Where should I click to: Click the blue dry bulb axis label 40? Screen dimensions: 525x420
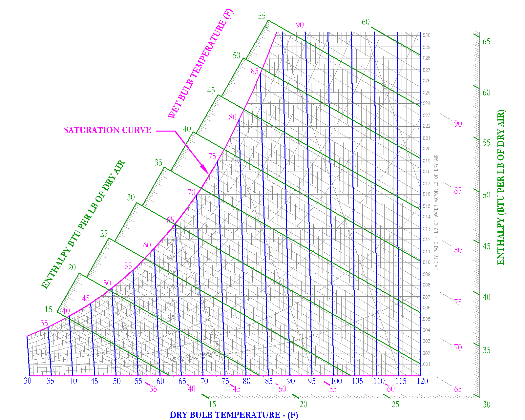click(73, 381)
